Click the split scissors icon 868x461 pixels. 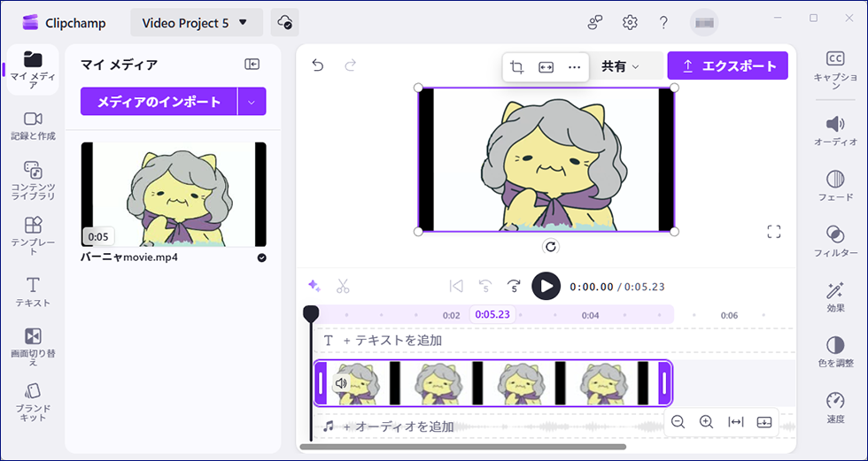[343, 286]
